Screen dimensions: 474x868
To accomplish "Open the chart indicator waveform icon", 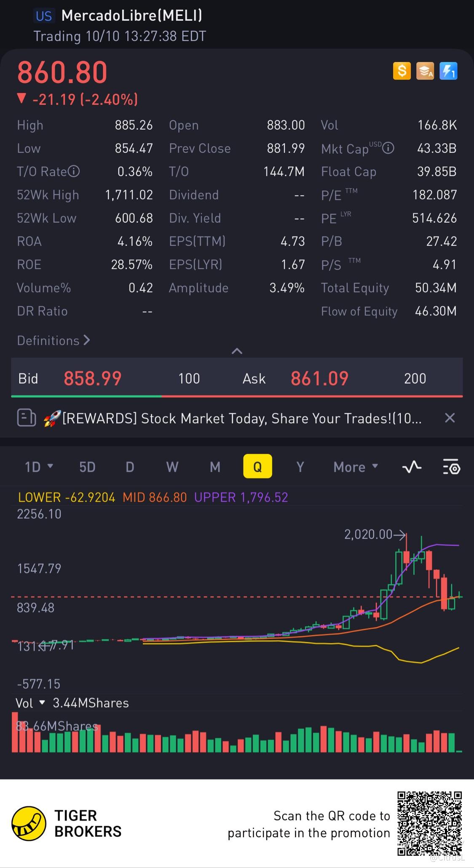I will pos(412,467).
